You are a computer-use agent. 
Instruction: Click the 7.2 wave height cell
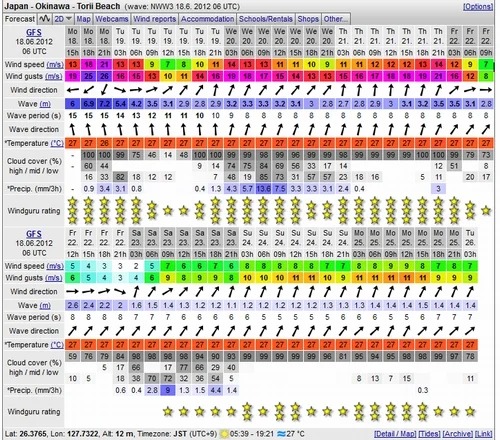[104, 104]
